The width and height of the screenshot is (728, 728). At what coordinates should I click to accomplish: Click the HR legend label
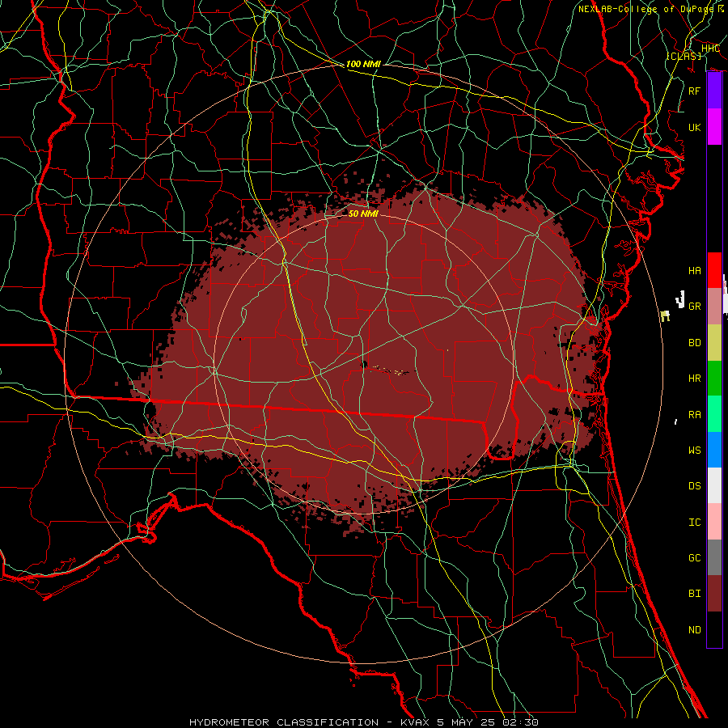(x=694, y=379)
